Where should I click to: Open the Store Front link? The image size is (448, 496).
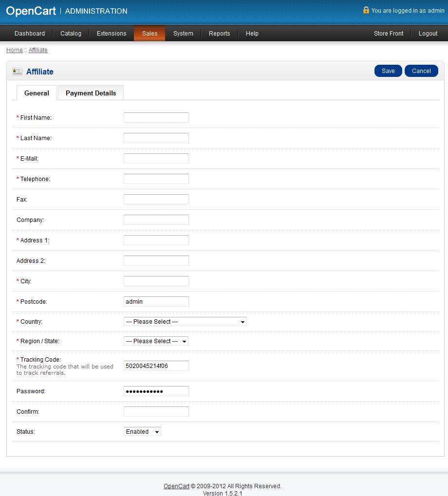[x=389, y=34]
